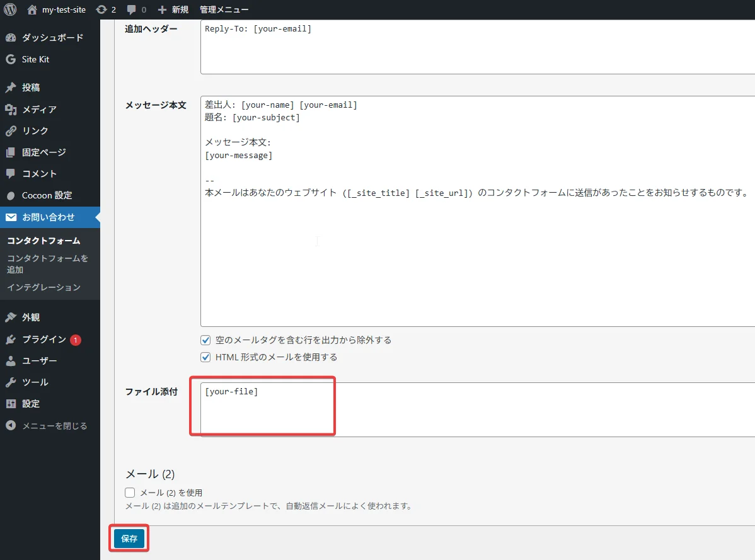The height and width of the screenshot is (560, 755).
Task: Click the リンク chain icon
Action: click(11, 131)
